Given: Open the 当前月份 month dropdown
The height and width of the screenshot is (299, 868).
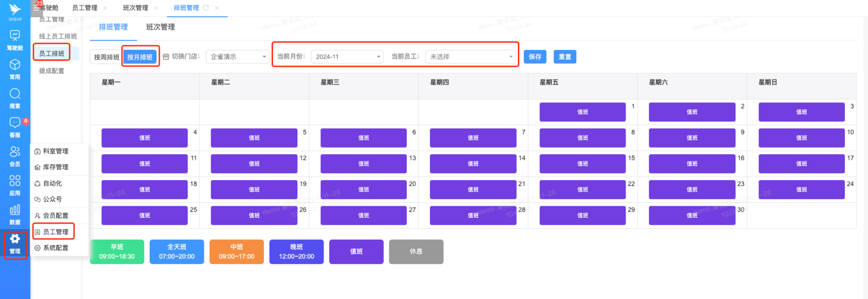Looking at the screenshot, I should (347, 57).
